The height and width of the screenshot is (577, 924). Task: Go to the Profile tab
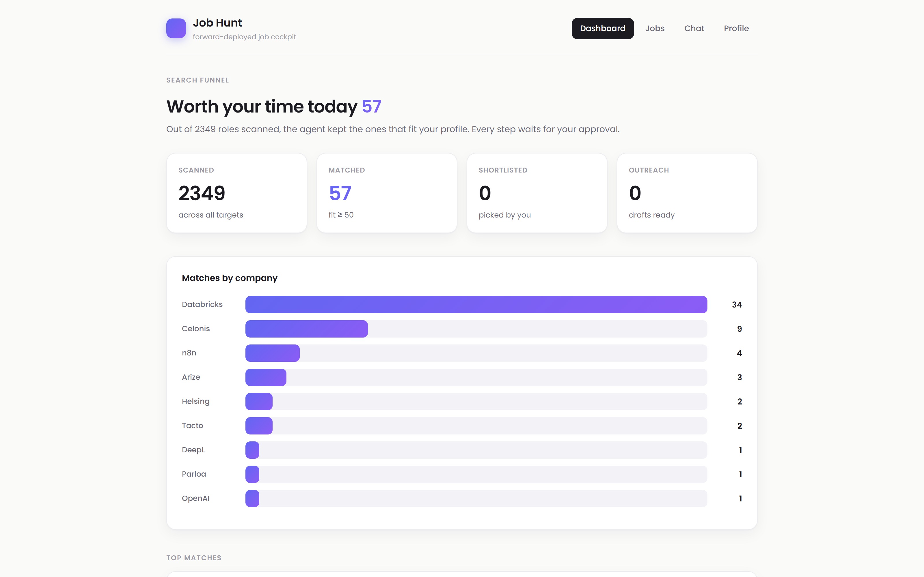click(736, 28)
